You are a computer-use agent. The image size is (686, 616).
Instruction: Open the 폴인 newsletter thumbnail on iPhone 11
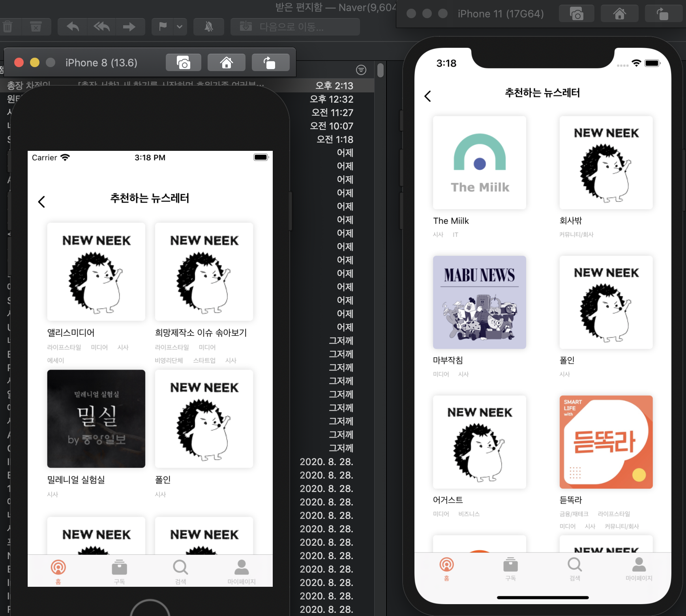[x=606, y=302]
